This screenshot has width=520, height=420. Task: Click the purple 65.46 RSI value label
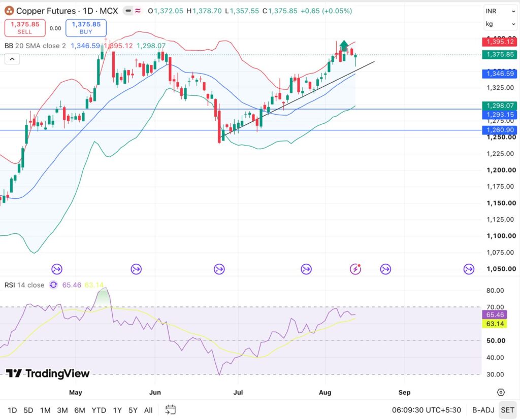point(495,314)
